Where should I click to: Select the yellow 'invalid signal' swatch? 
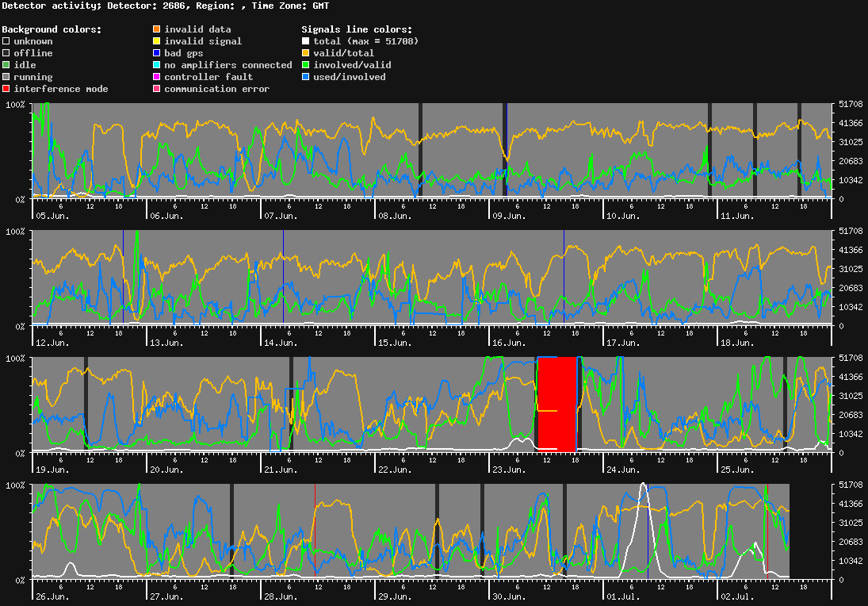click(157, 41)
